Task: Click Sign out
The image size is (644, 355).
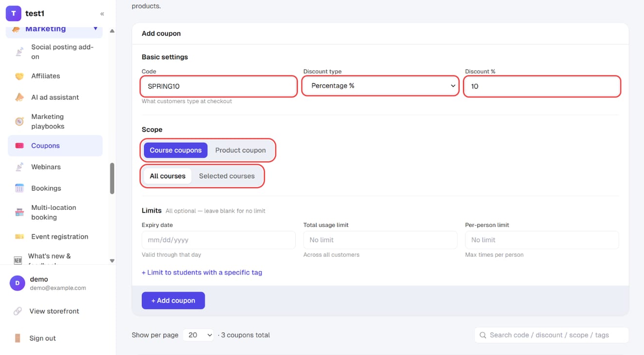Action: click(x=42, y=338)
